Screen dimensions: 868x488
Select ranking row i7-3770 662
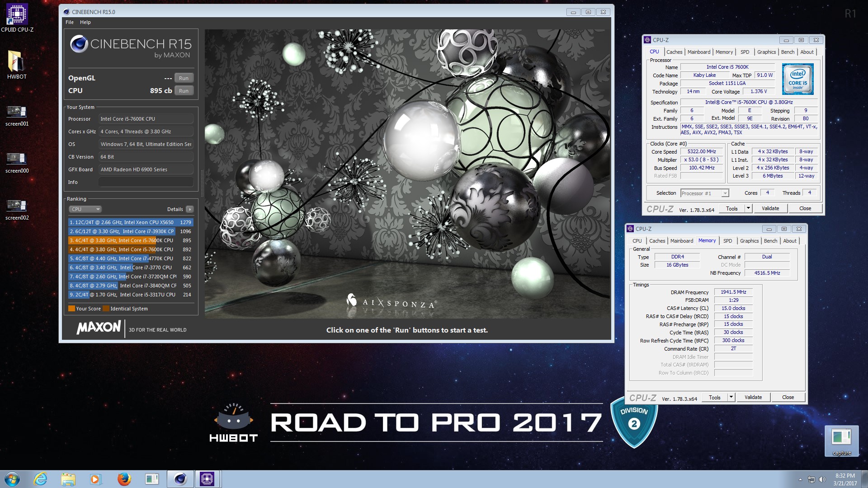(x=131, y=267)
